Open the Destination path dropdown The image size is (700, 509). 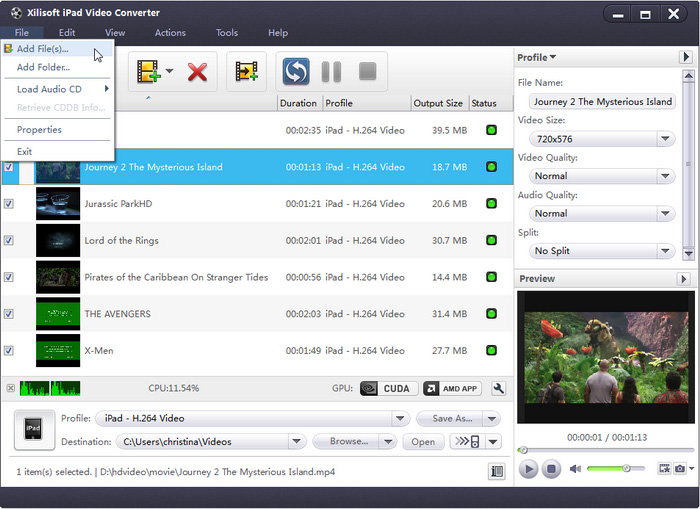tap(296, 441)
